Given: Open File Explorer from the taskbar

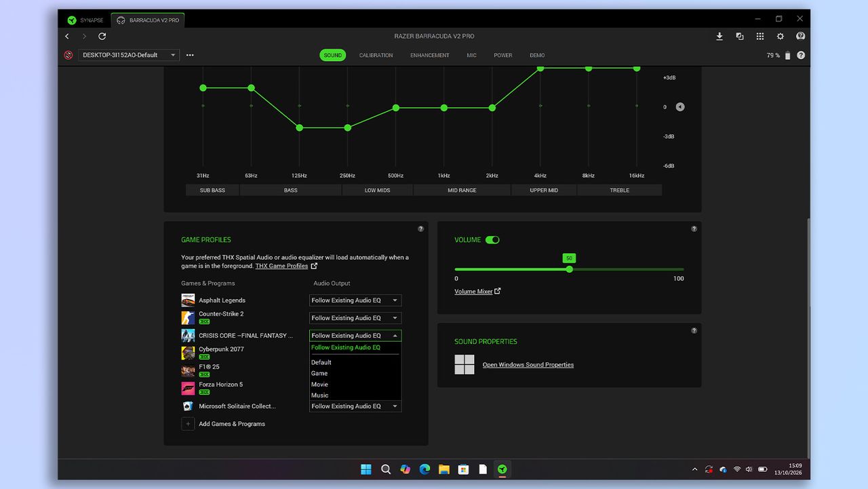Looking at the screenshot, I should pyautogui.click(x=444, y=469).
